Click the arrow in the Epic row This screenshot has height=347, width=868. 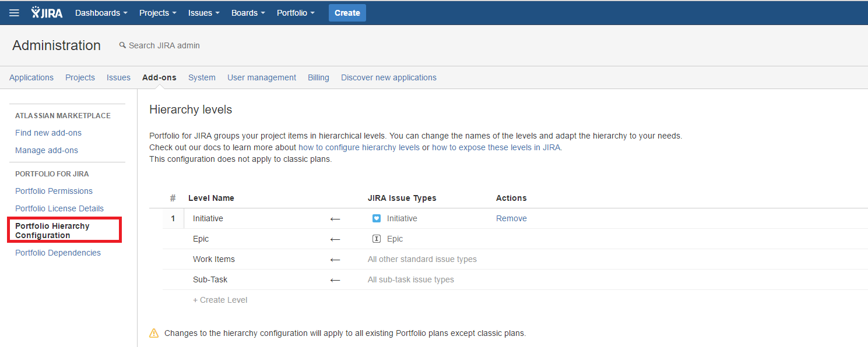coord(335,239)
